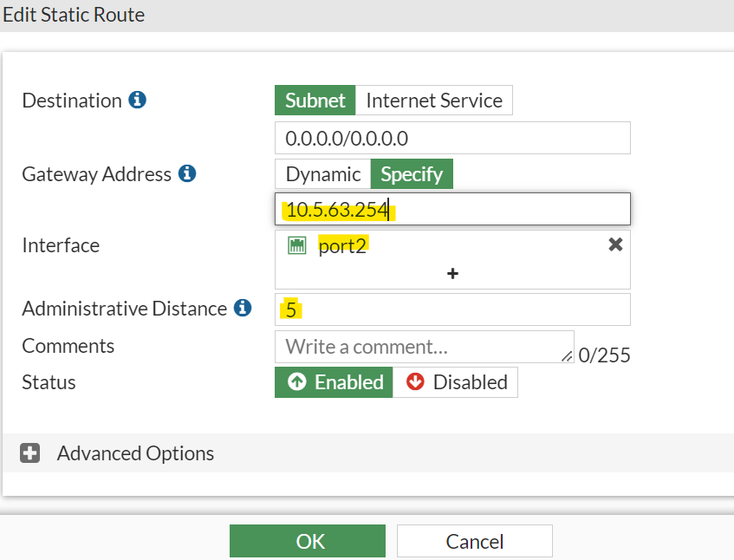Select Subnet as the destination type
The image size is (734, 560).
click(x=315, y=100)
